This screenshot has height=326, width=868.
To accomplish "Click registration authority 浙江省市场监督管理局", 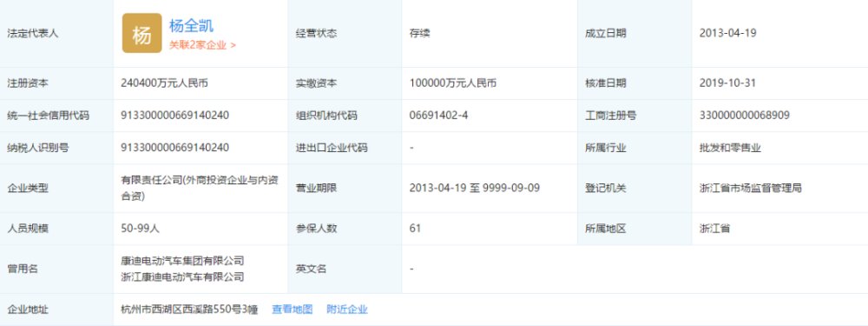I will [750, 188].
